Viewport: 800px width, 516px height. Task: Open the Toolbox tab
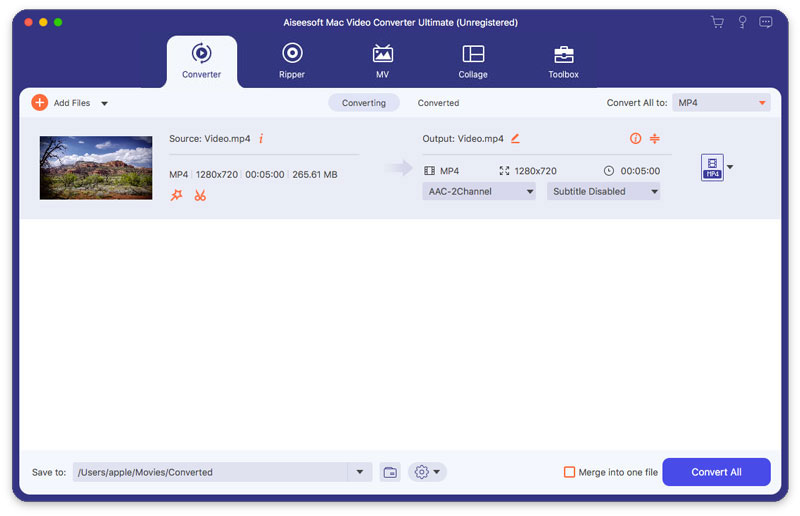(x=563, y=61)
